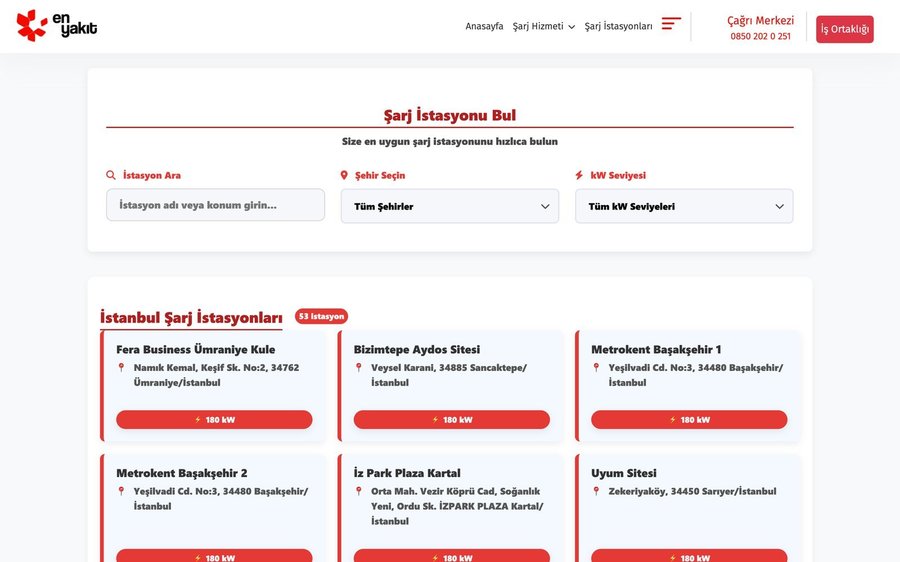The image size is (900, 562).
Task: Click the 180 kW button for İz Park Plaza Kartal
Action: (452, 556)
